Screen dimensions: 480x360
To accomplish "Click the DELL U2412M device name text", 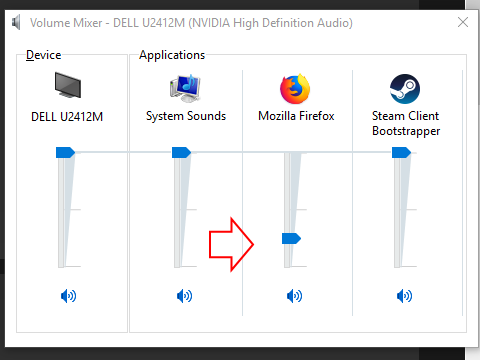I will click(67, 117).
